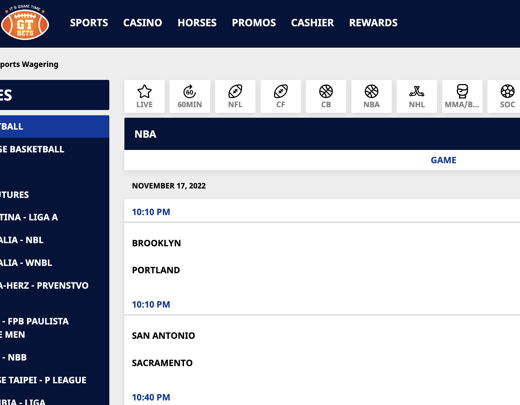Navigate to REWARDS
This screenshot has width=520, height=405.
pos(373,23)
